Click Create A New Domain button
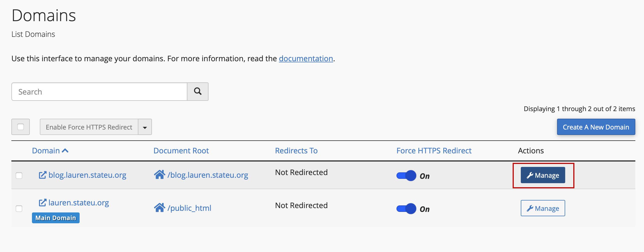644x252 pixels. click(x=596, y=127)
